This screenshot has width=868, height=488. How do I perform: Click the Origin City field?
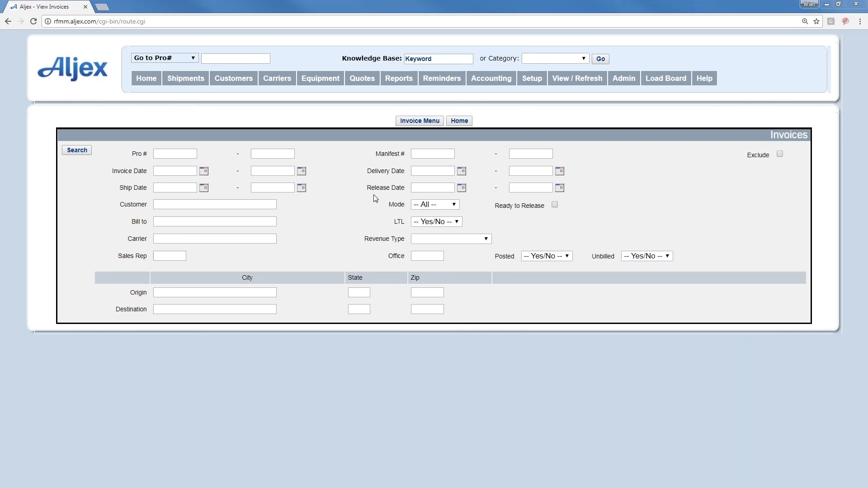[215, 292]
